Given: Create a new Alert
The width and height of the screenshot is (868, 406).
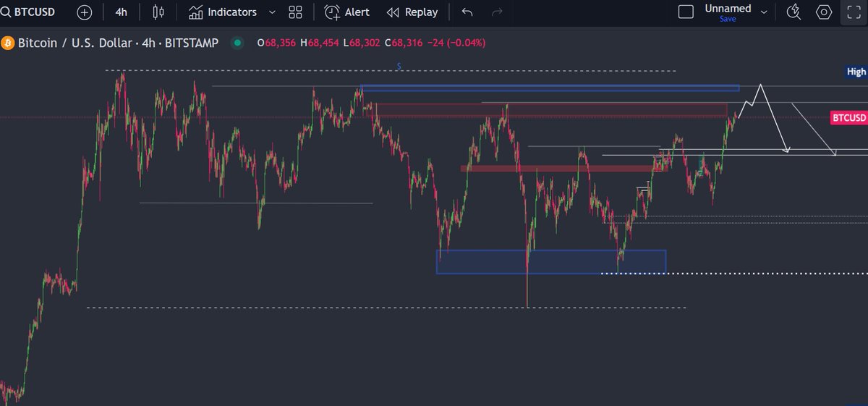Looking at the screenshot, I should 346,12.
